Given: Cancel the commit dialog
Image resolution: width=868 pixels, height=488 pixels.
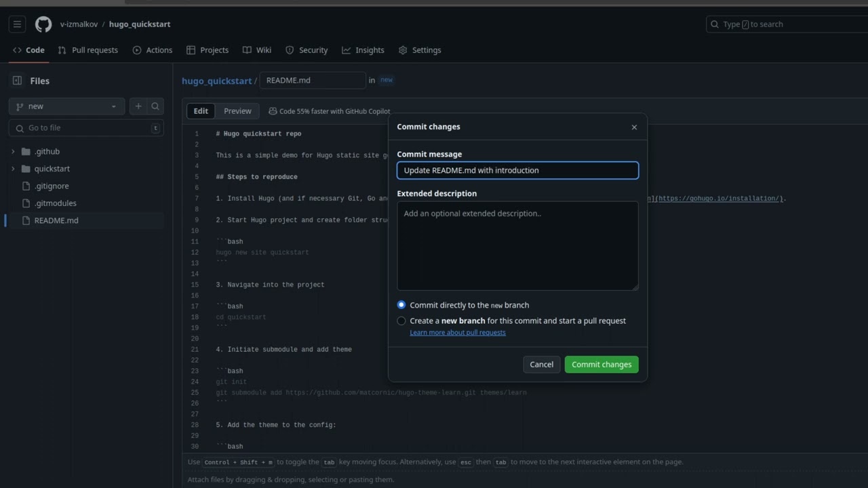Looking at the screenshot, I should click(x=541, y=365).
